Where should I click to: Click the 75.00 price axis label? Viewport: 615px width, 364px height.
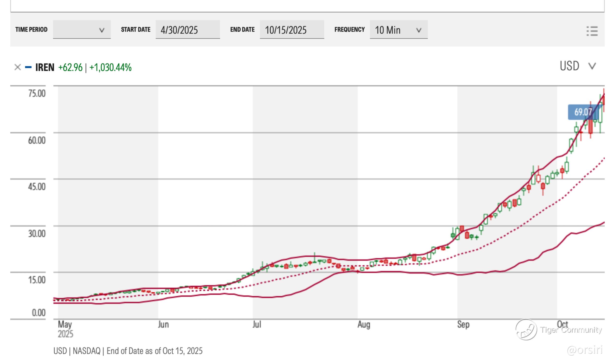point(37,93)
